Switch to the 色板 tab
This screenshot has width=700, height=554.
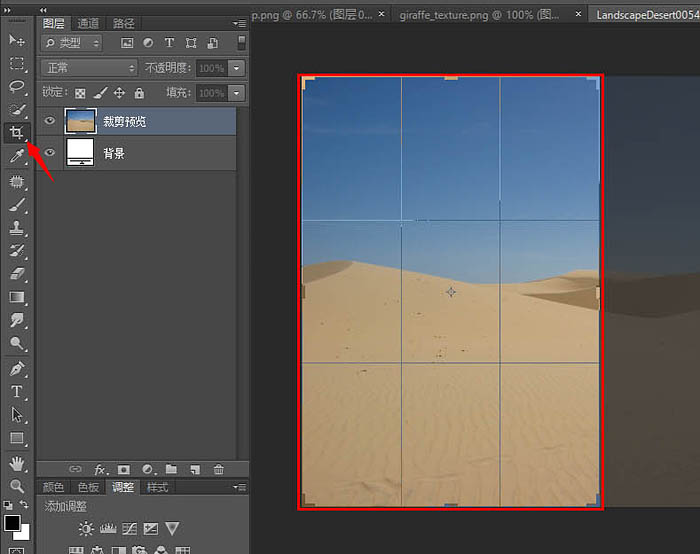88,487
